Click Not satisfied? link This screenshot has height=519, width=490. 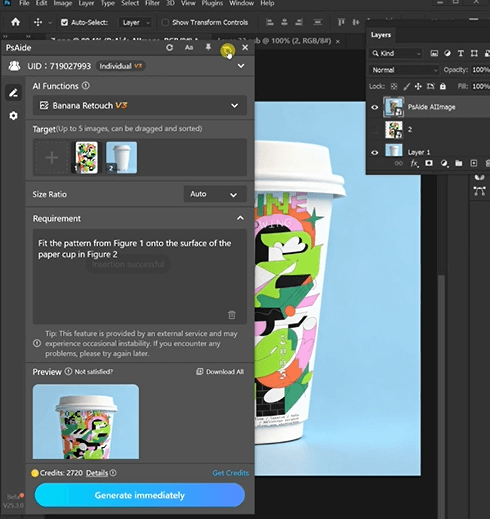[94, 371]
